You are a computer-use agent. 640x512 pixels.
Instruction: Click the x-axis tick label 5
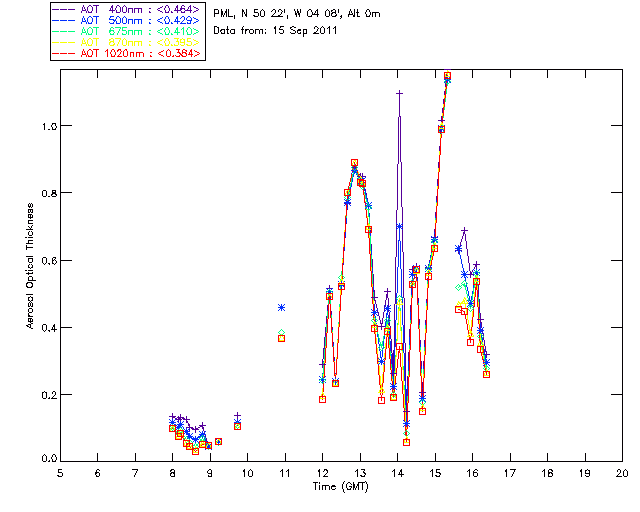coord(60,473)
